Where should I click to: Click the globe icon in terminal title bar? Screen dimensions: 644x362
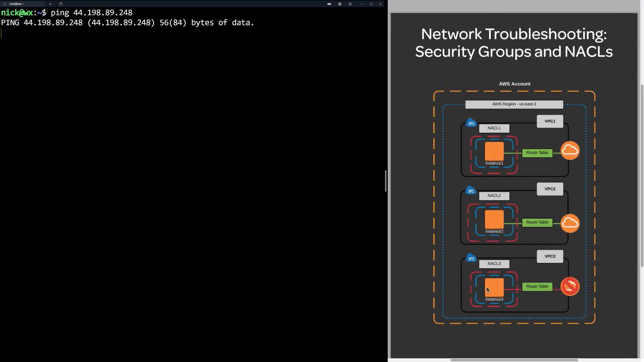click(x=340, y=4)
